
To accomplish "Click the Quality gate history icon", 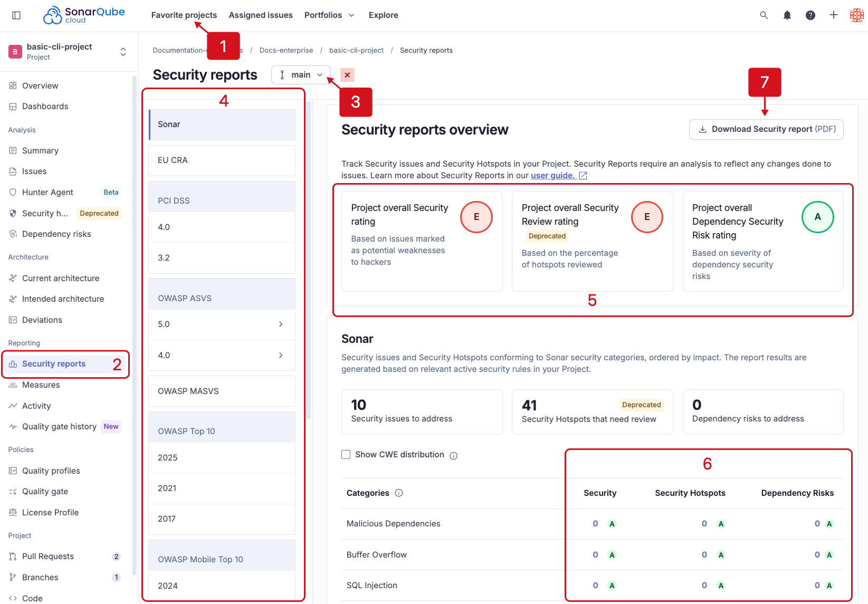I will pyautogui.click(x=13, y=427).
